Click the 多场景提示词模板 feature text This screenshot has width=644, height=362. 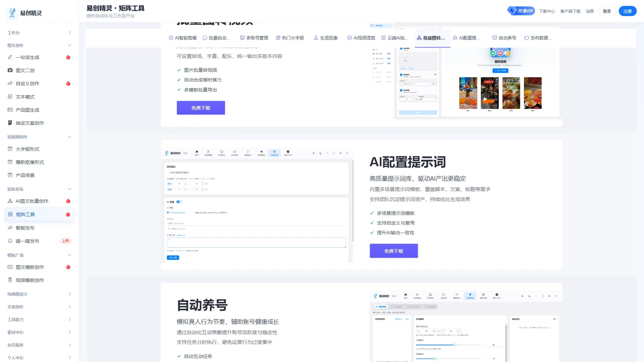tap(395, 213)
